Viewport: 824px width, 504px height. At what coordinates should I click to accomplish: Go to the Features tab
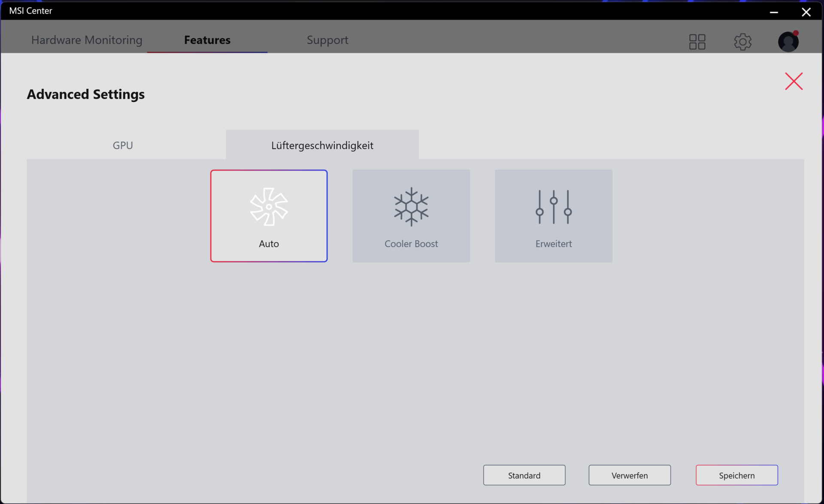click(207, 40)
